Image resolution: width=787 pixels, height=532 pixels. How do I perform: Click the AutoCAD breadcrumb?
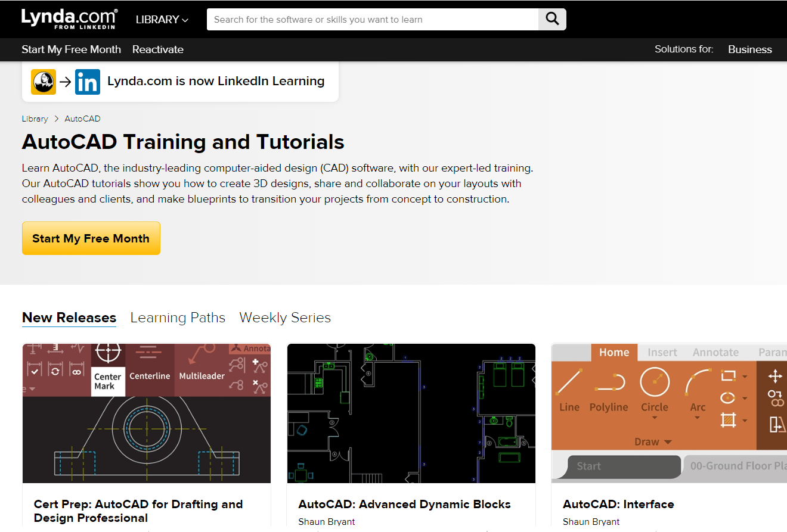click(83, 119)
